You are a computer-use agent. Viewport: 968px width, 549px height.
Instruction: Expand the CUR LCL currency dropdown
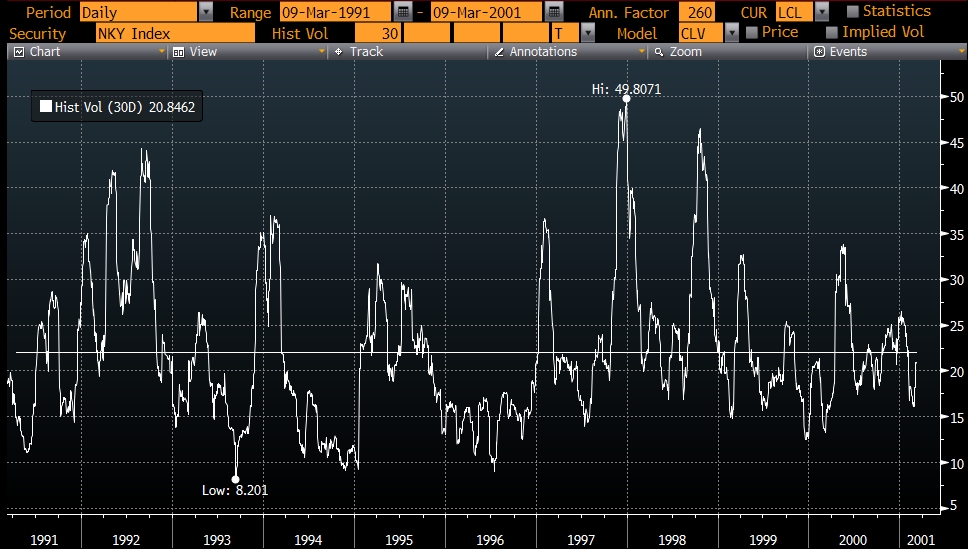[x=821, y=12]
